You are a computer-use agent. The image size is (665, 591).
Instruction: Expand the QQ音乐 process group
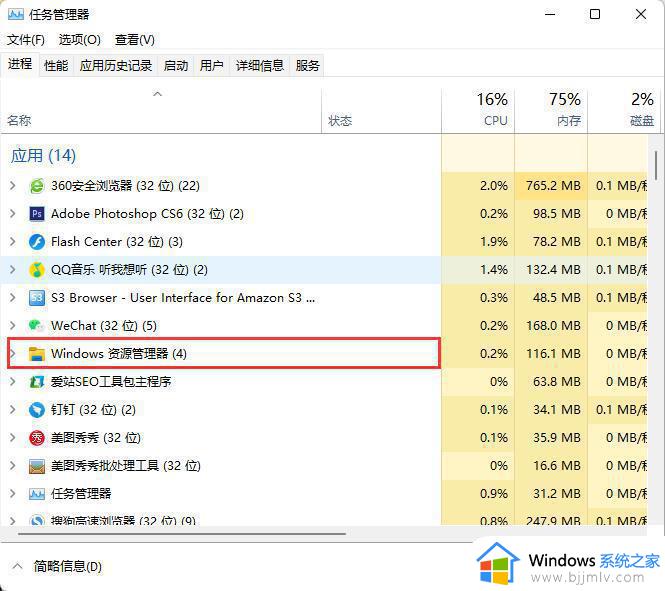pos(13,270)
